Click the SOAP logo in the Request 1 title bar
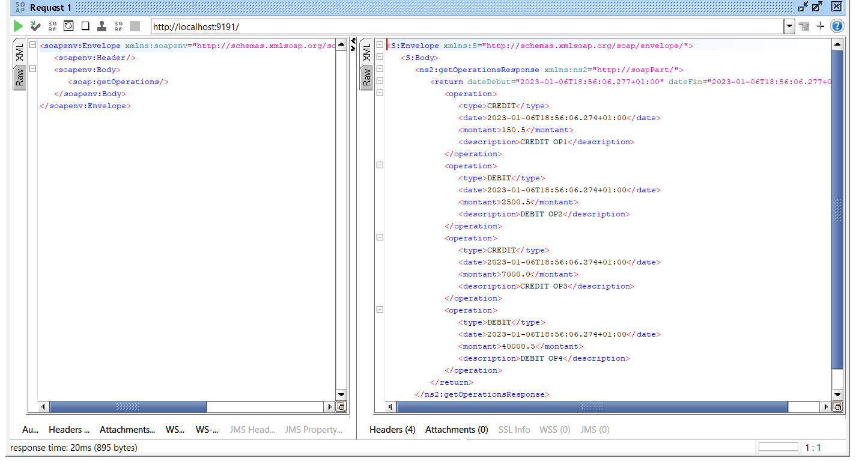This screenshot has width=868, height=461. pyautogui.click(x=20, y=7)
